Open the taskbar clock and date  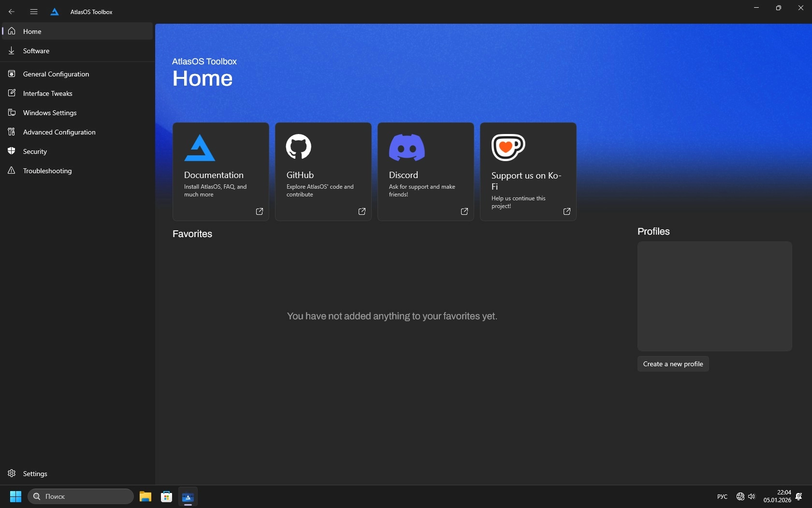777,496
